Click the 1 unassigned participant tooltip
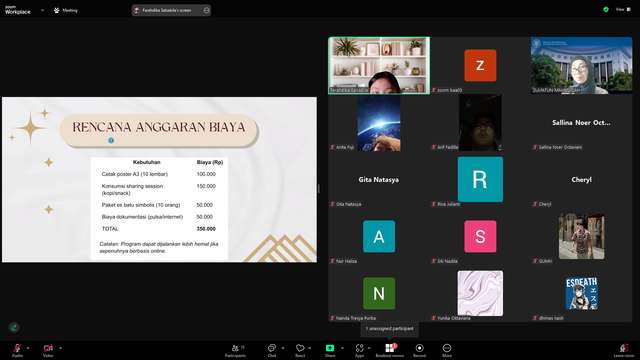 pos(390,329)
